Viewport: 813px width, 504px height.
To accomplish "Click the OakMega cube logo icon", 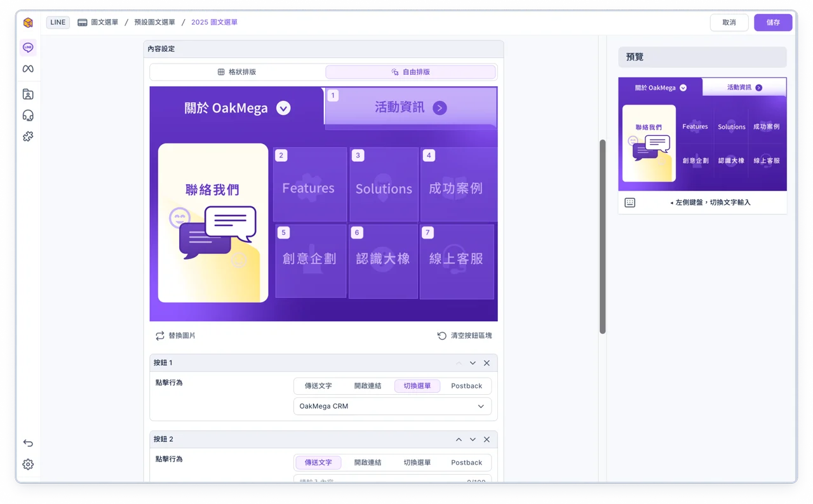I will pos(28,23).
